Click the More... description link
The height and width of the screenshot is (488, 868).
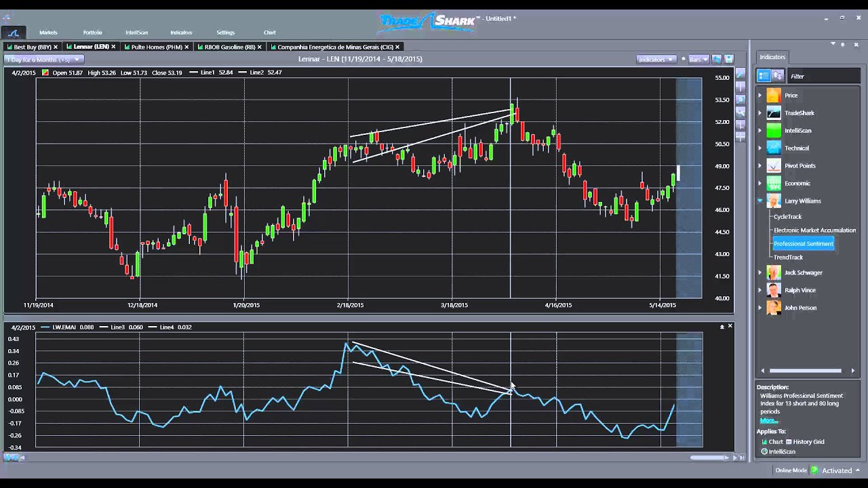[769, 420]
